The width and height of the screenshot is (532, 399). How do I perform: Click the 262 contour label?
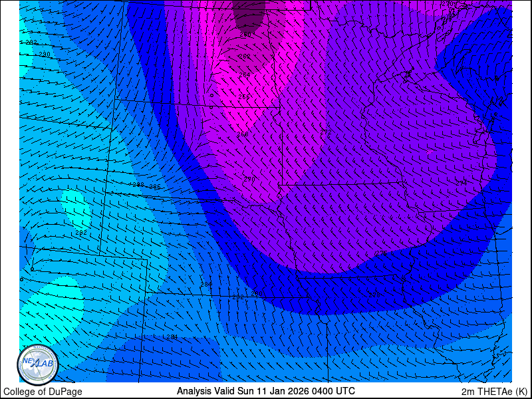click(244, 57)
